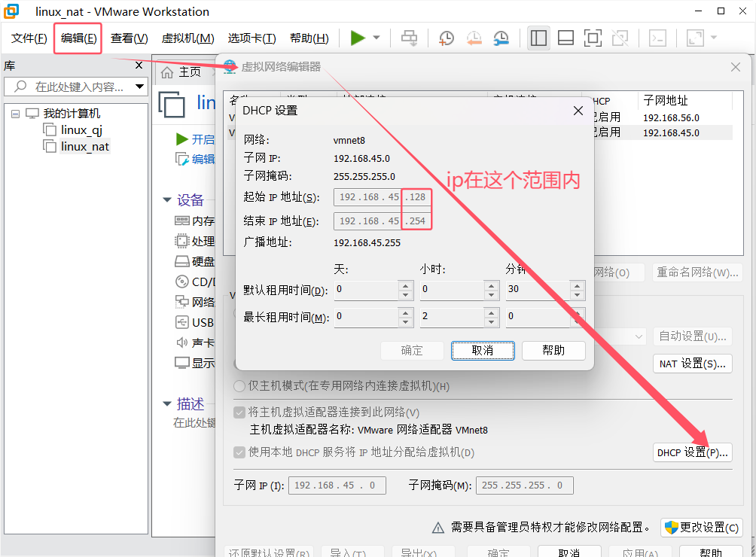Viewport: 756px width, 557px height.
Task: Click the send Ctrl+Alt+Del toolbar icon
Action: click(410, 38)
